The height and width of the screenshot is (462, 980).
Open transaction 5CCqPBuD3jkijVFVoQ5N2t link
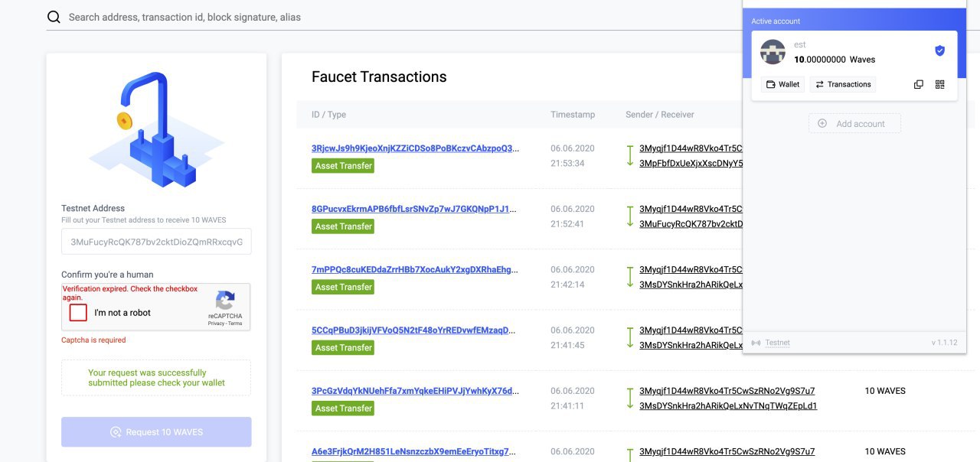[414, 330]
